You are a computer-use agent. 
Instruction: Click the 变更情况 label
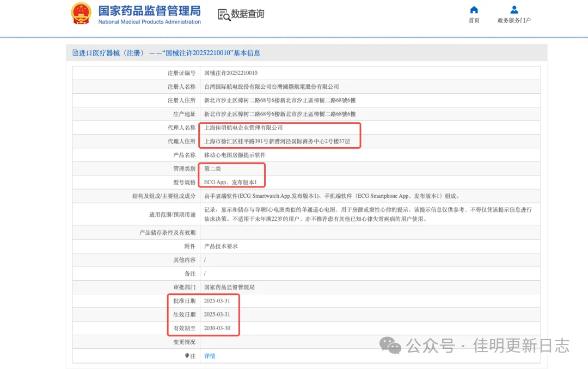pyautogui.click(x=184, y=342)
